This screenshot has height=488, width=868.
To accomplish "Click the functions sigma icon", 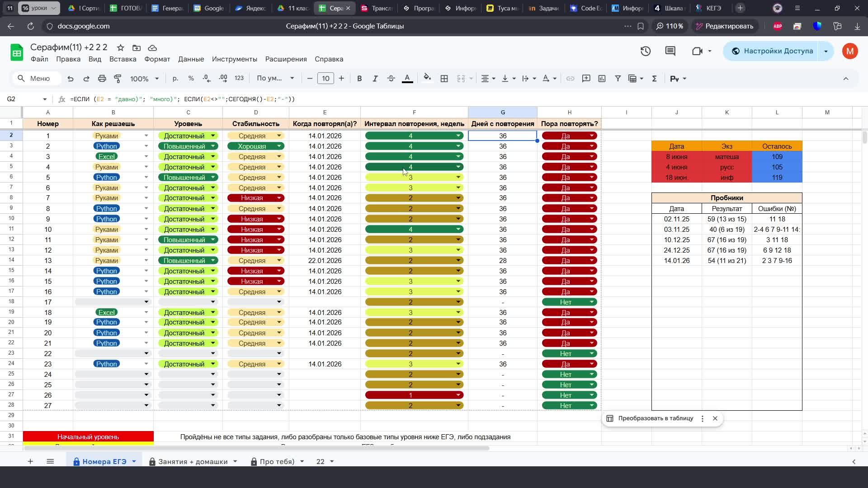I will tap(654, 79).
